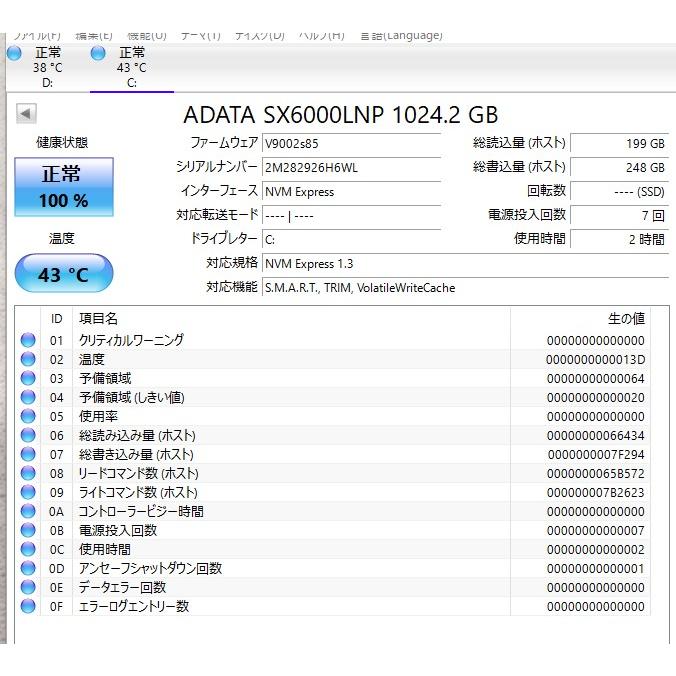Click the serial number field 2M282926H6WL

pyautogui.click(x=351, y=168)
